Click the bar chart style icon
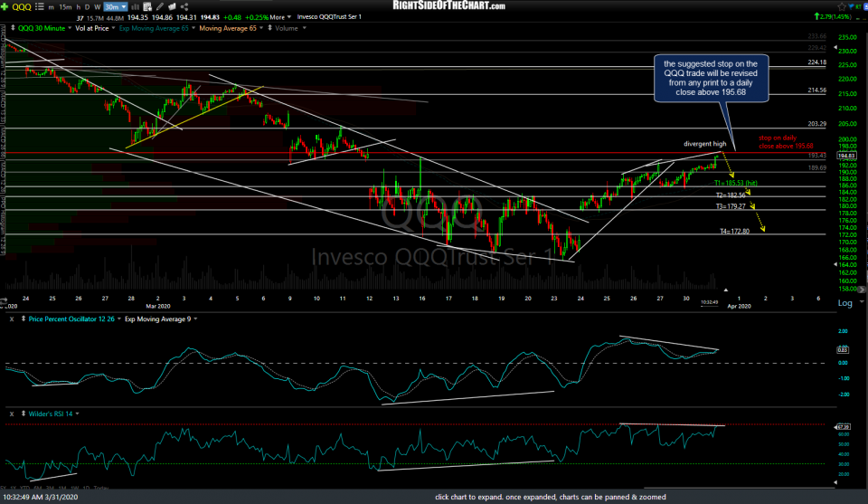Viewport: 868px width, 504px height. click(135, 6)
